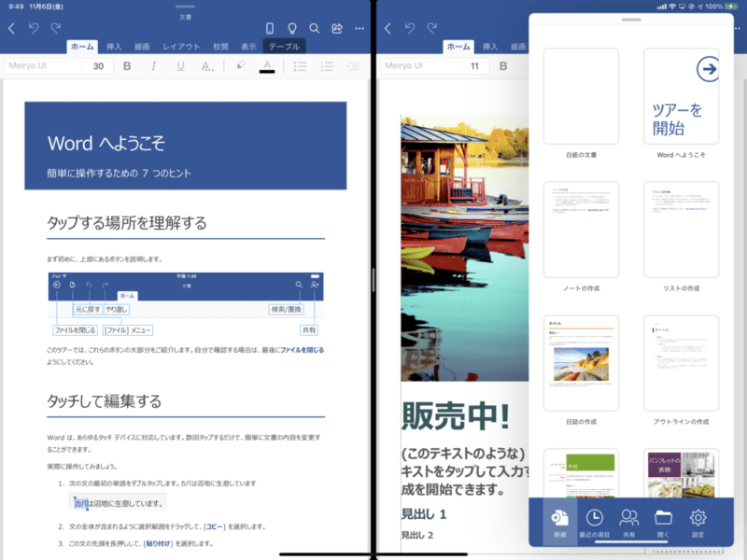The width and height of the screenshot is (747, 560).
Task: Open the Word へようこそ tour template
Action: click(682, 96)
